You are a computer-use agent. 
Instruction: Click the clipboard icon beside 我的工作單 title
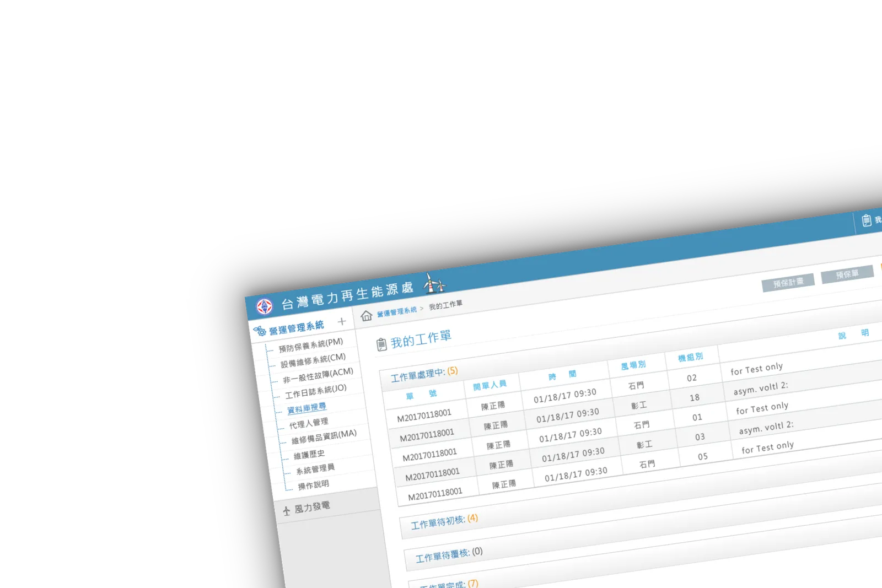point(381,344)
